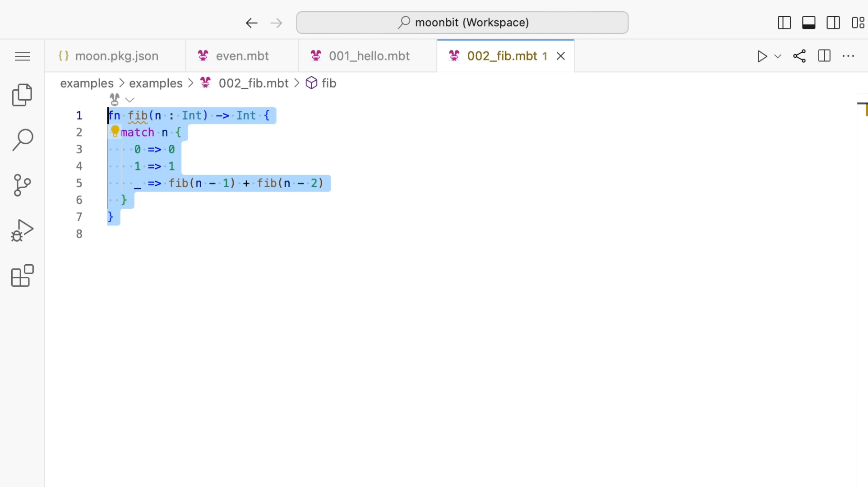Viewport: 868px width, 487px height.
Task: Open the quick fix lightbulb on line 2
Action: tap(115, 132)
